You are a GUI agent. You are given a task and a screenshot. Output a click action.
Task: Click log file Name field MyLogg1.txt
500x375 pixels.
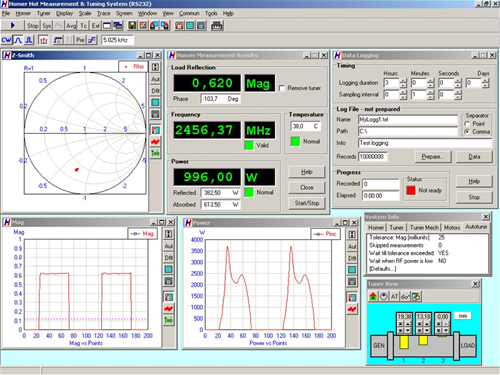pyautogui.click(x=408, y=119)
